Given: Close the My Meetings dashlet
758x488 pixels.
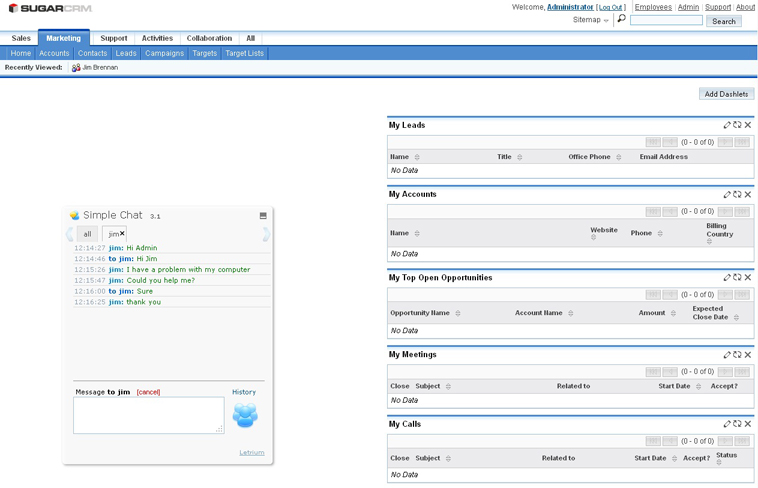Looking at the screenshot, I should pos(748,355).
